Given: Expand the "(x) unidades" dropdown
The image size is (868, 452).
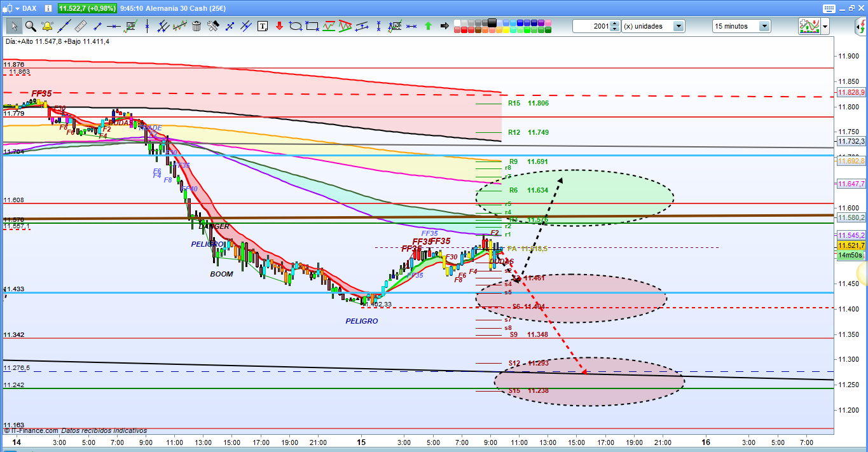Looking at the screenshot, I should [x=679, y=26].
